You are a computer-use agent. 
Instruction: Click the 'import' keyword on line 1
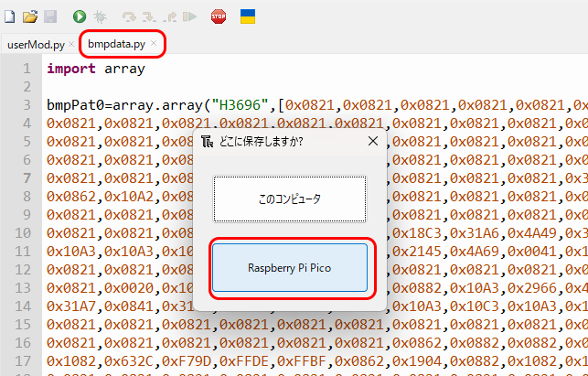tap(71, 69)
